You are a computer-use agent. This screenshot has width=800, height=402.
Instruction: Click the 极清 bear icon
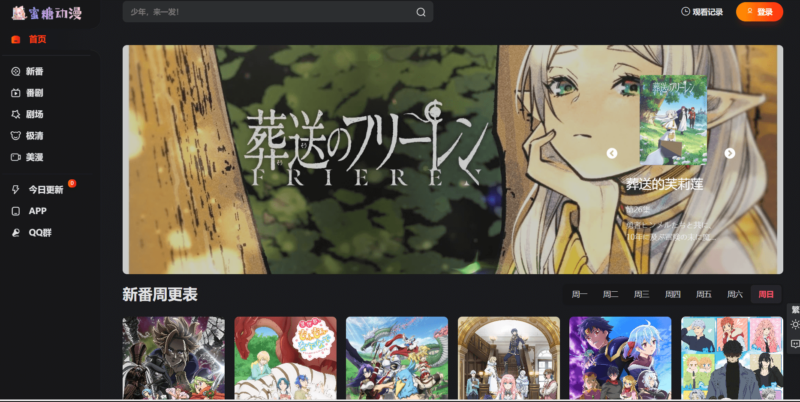pos(16,135)
